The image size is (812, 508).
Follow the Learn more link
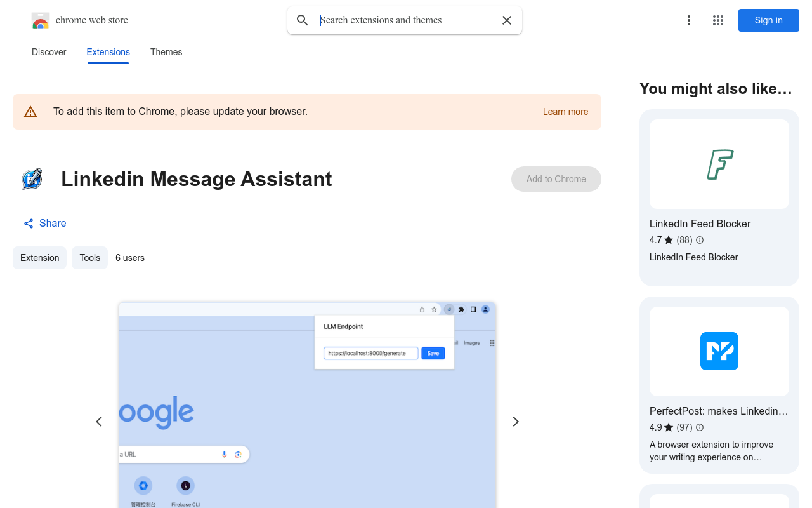[x=566, y=112]
